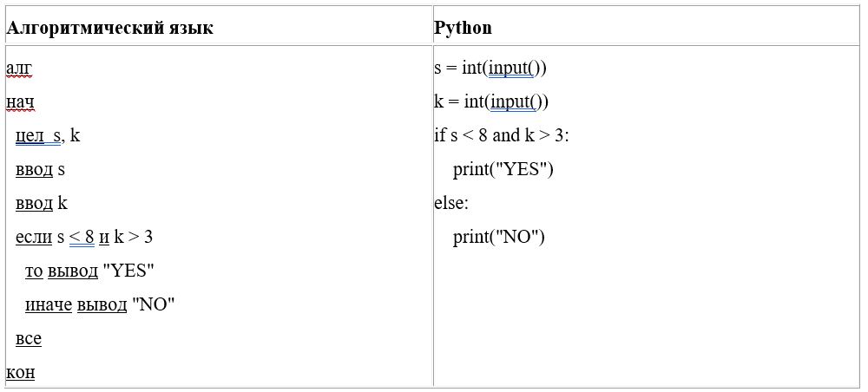Click the "if s < 8 and k > 3:" line
Image resolution: width=868 pixels, height=392 pixels.
(x=501, y=136)
